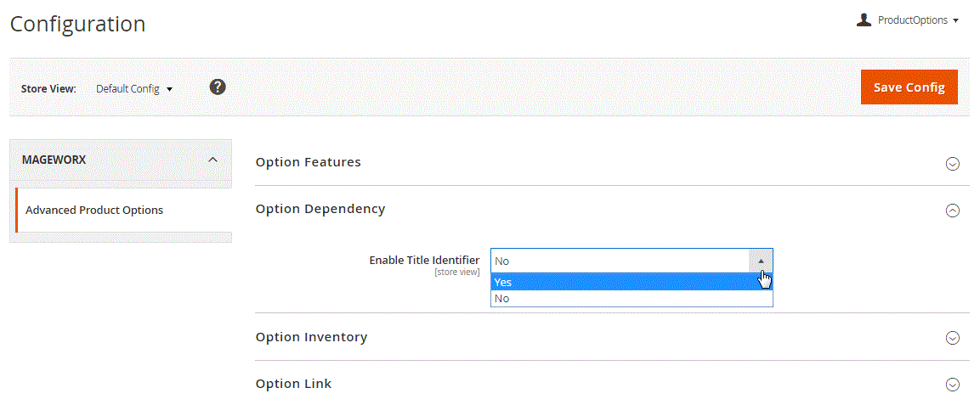Collapse the Option Dependency chevron icon

[x=953, y=211]
